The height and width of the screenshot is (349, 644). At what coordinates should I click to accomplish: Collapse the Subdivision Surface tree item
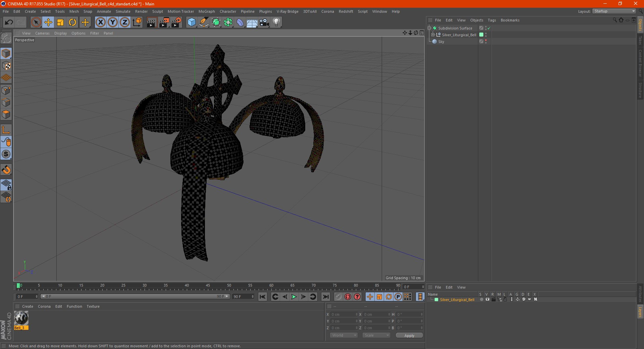click(x=429, y=28)
